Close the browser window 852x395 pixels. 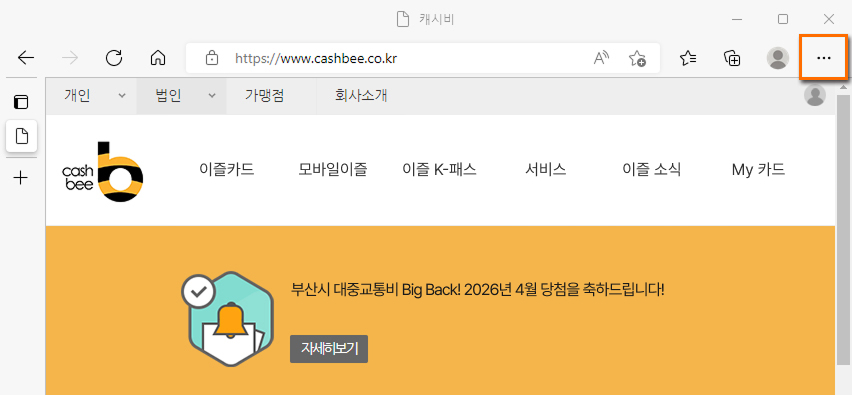[829, 19]
